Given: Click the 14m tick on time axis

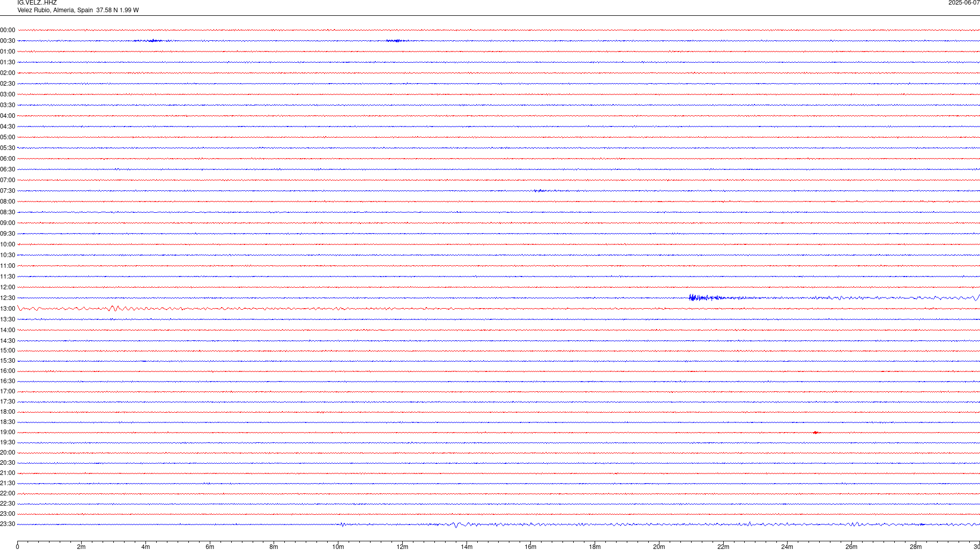Looking at the screenshot, I should [467, 547].
